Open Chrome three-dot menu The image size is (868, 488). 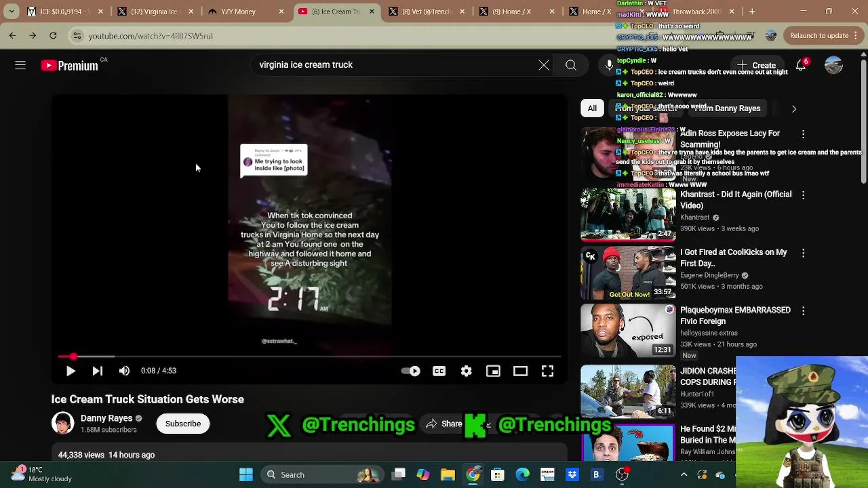click(x=857, y=36)
